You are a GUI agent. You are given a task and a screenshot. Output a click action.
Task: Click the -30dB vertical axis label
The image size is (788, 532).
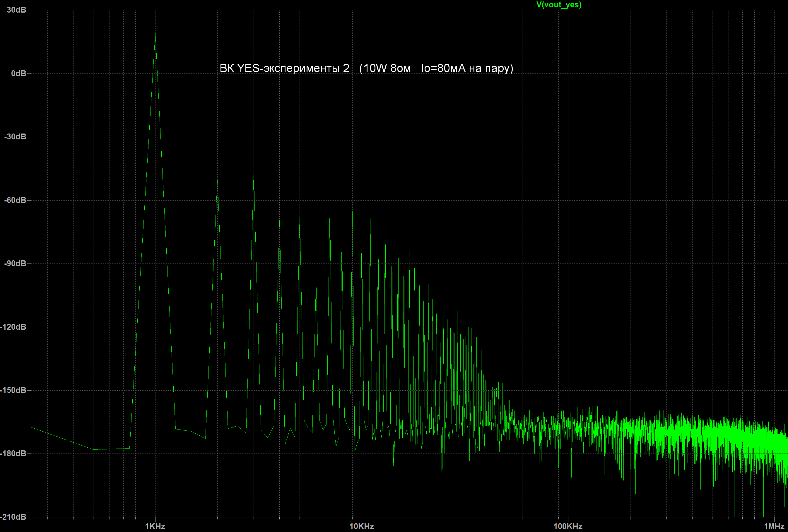tap(15, 137)
